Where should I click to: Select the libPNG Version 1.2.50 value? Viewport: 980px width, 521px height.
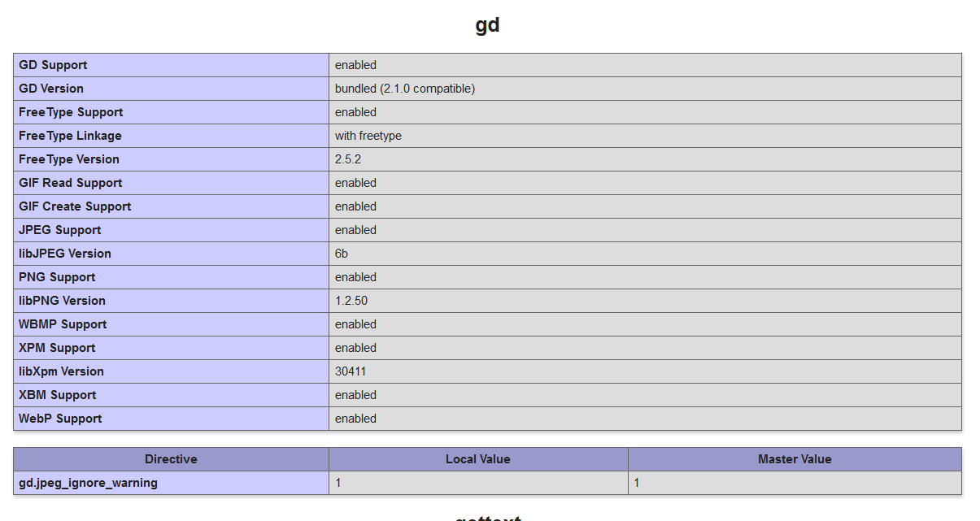pyautogui.click(x=350, y=301)
